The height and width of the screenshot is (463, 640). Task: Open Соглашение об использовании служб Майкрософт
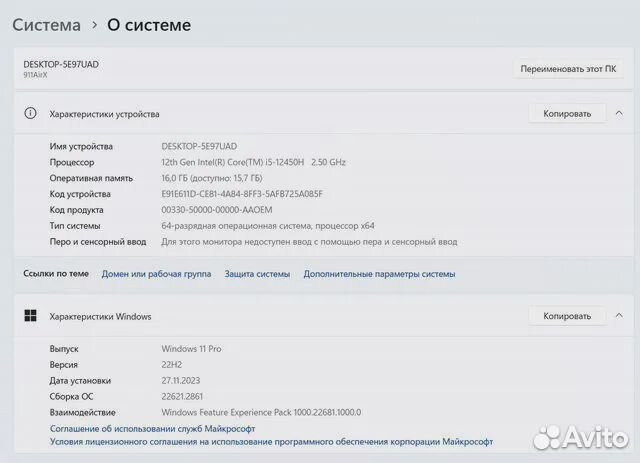pos(153,429)
